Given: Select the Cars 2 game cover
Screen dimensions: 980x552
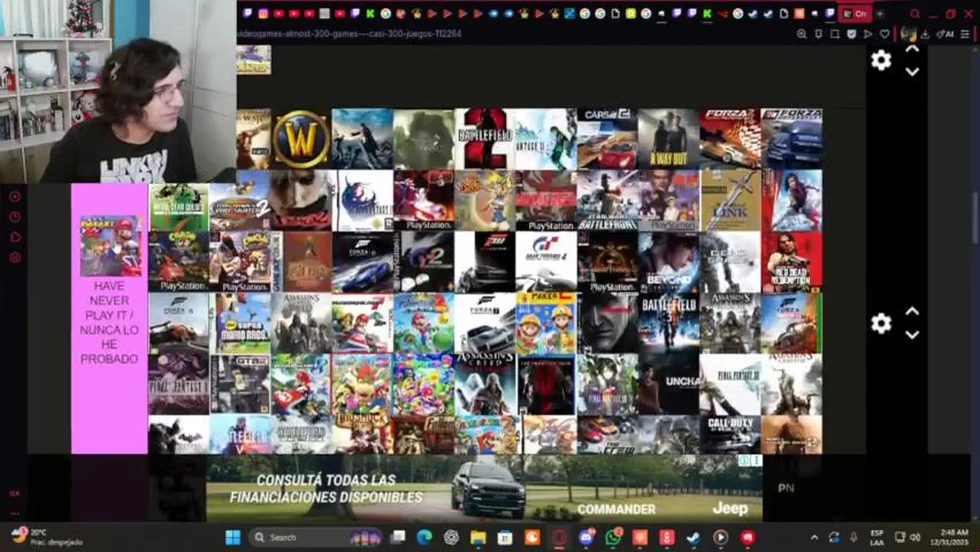Looking at the screenshot, I should (607, 139).
